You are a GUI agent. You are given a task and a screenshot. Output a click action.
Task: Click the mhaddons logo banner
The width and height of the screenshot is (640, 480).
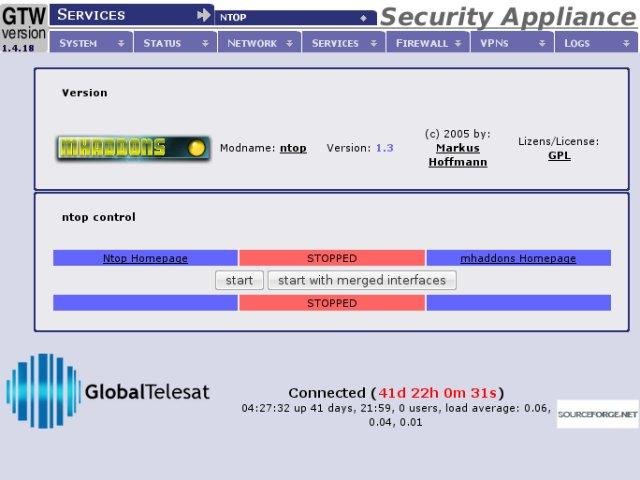[x=134, y=148]
